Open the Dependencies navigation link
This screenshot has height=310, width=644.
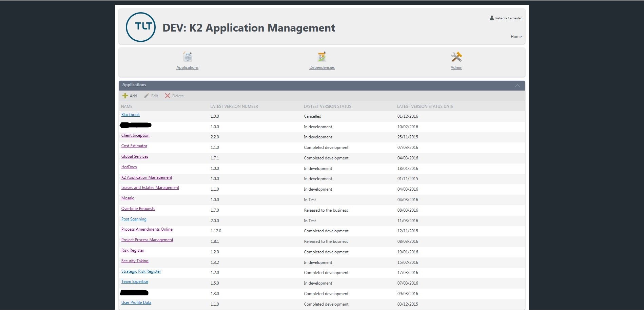tap(322, 67)
